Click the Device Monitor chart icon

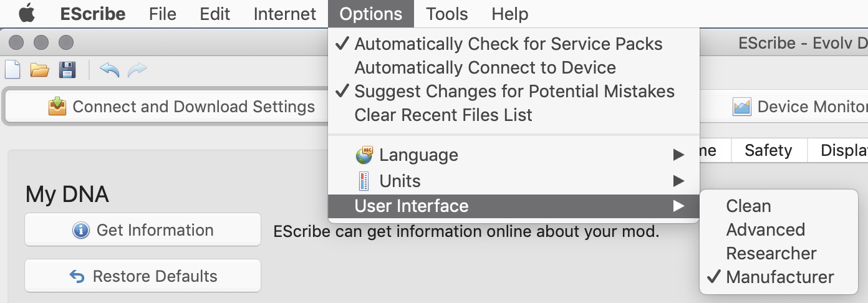click(742, 107)
